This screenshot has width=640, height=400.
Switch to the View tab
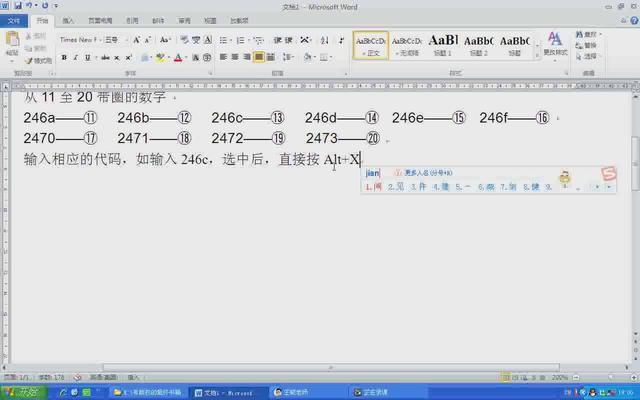(x=210, y=20)
